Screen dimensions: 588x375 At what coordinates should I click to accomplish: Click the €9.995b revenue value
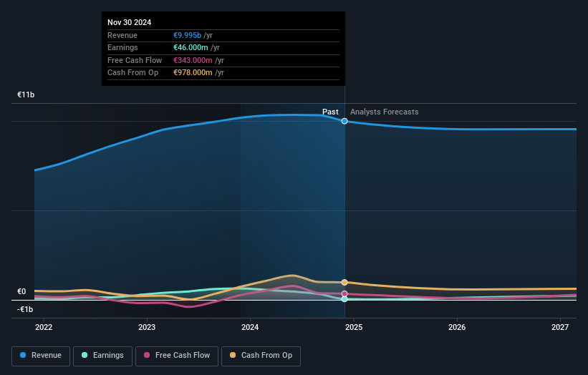(x=187, y=35)
